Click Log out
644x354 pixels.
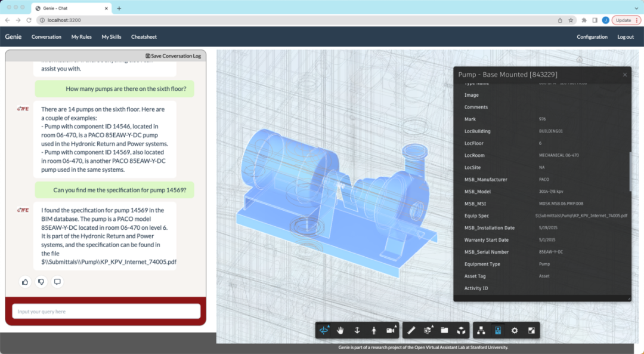point(626,36)
